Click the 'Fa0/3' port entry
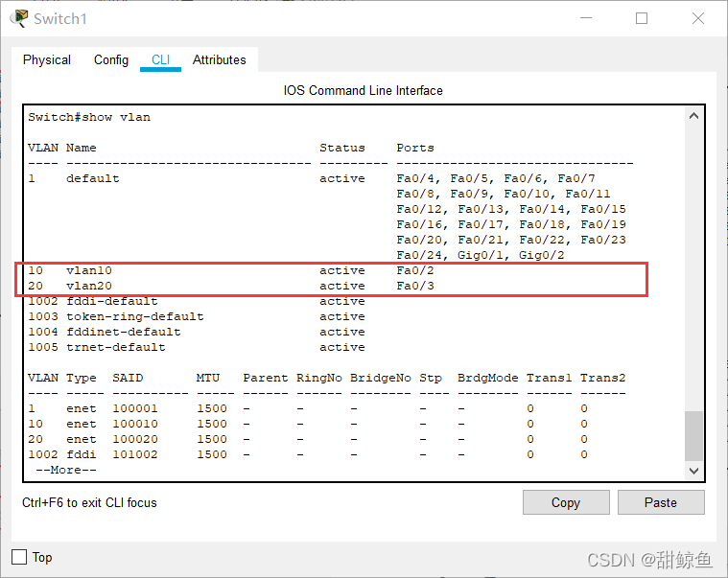 point(415,286)
